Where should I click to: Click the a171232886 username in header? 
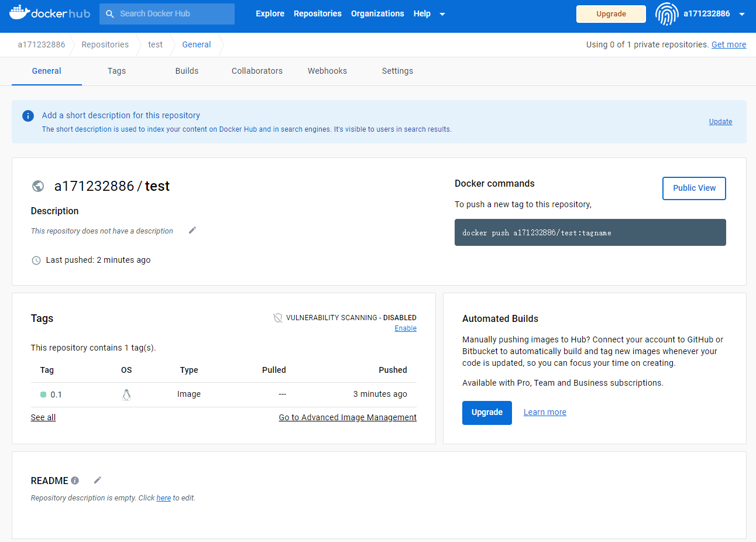707,13
